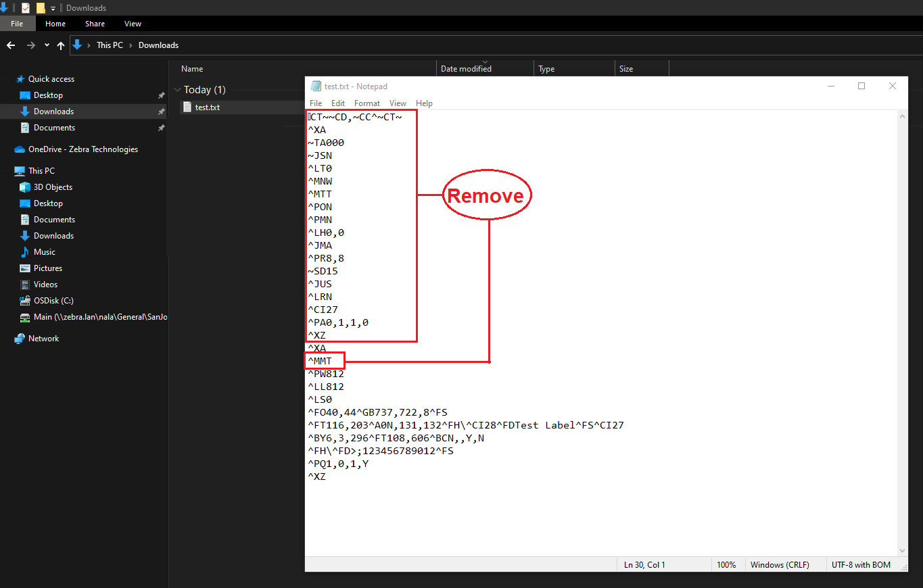This screenshot has height=588, width=923.
Task: Create a new folder using the quick access toolbar icon
Action: pos(41,7)
